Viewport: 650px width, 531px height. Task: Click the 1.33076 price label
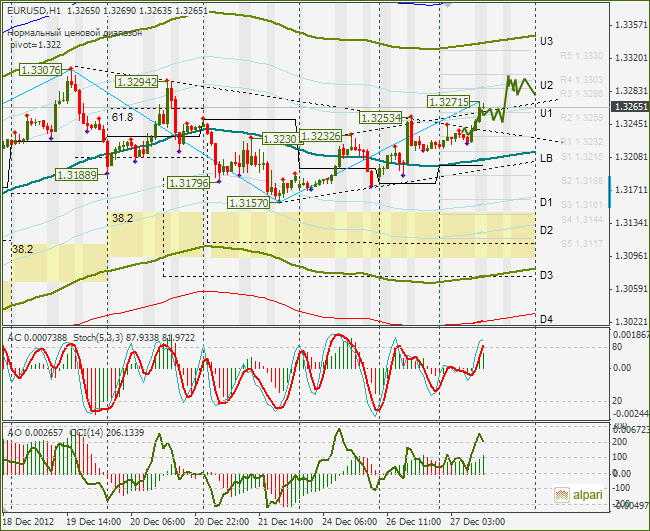click(x=40, y=70)
